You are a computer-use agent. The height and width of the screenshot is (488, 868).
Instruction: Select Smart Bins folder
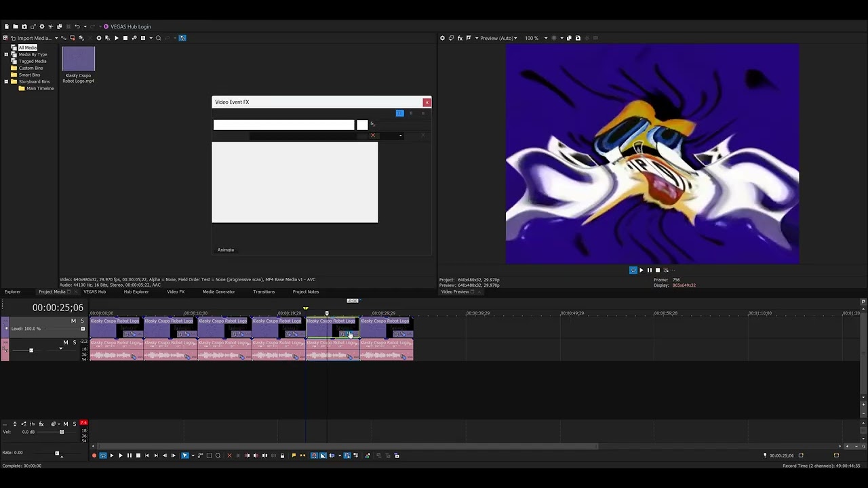point(29,75)
